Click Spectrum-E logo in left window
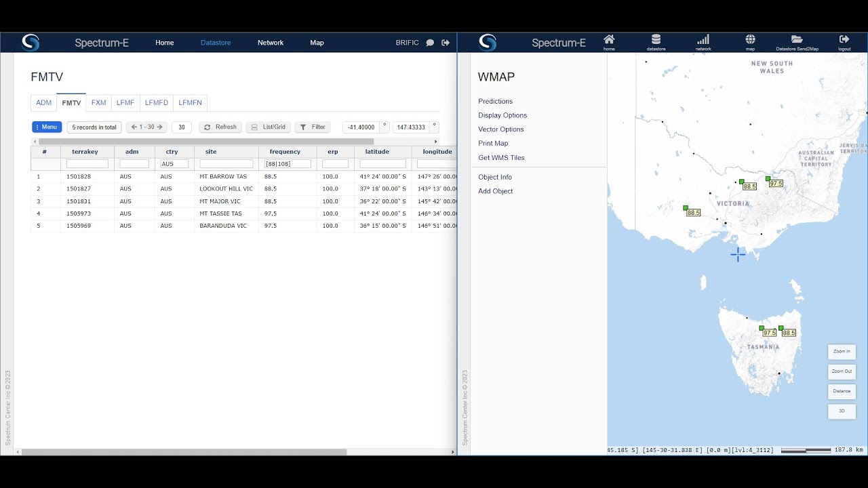 (x=31, y=43)
